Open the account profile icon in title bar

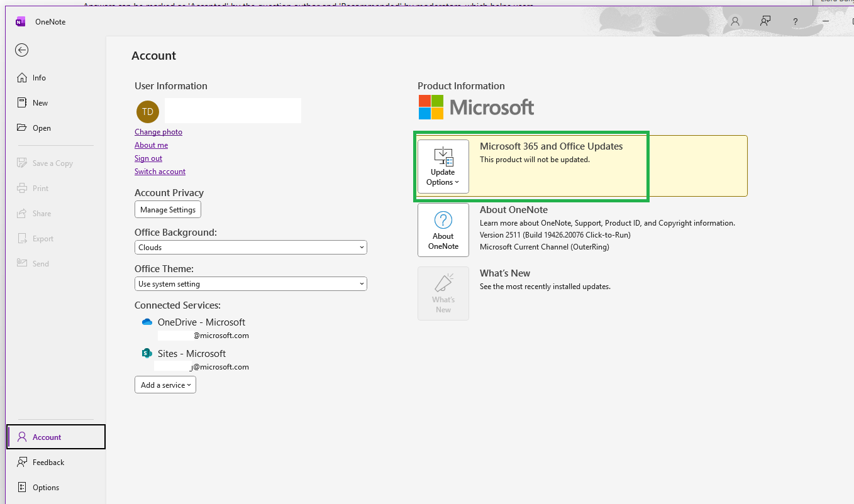click(735, 21)
